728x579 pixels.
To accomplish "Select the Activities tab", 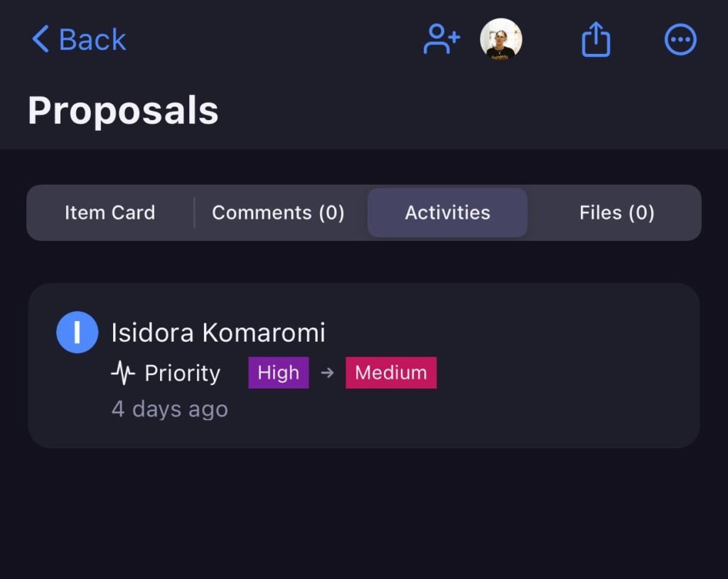I will pos(447,212).
